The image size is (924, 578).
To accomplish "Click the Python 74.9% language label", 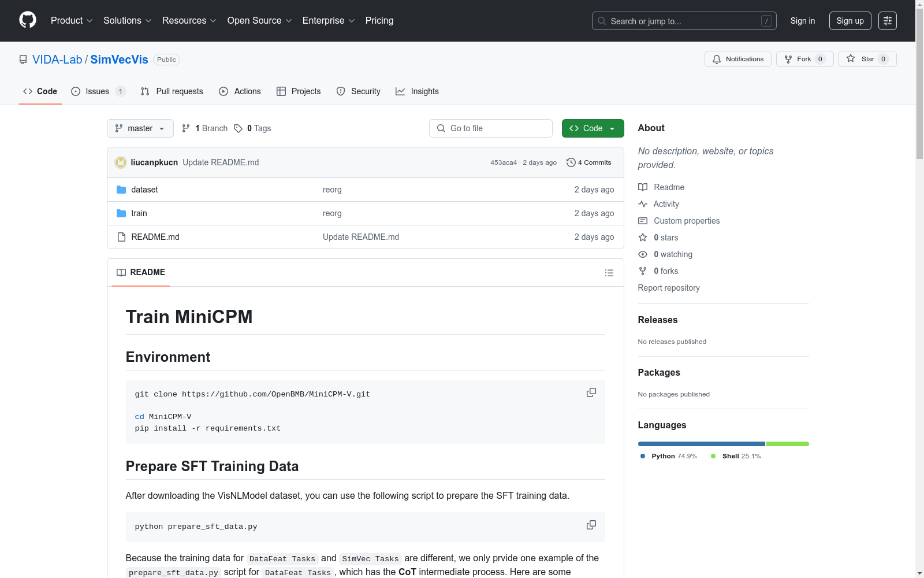I will [x=669, y=456].
